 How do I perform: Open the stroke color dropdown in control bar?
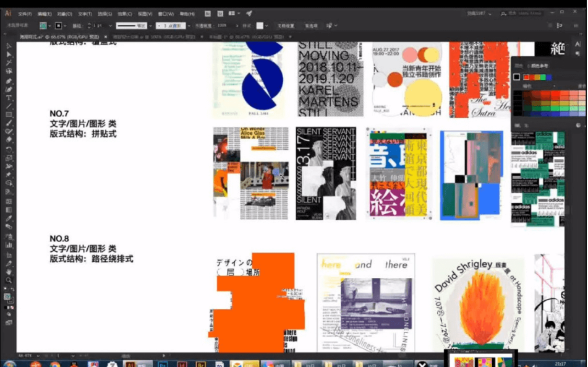[66, 25]
